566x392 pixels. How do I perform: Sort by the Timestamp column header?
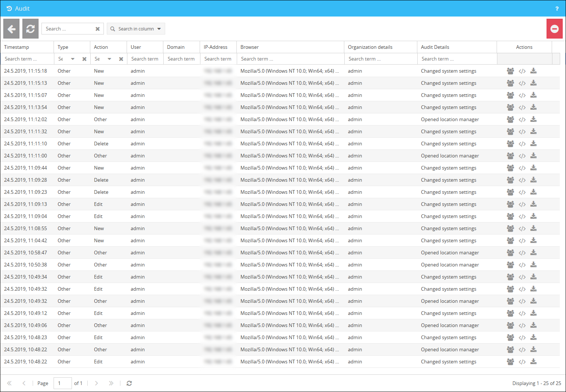[27, 47]
